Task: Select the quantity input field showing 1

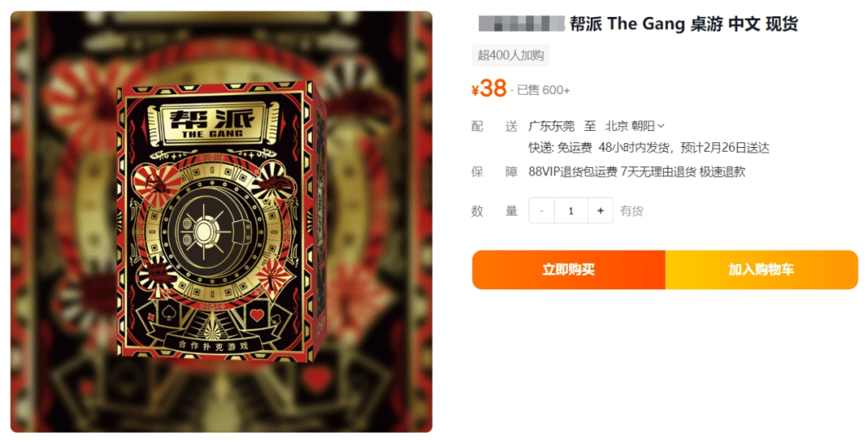Action: [571, 210]
